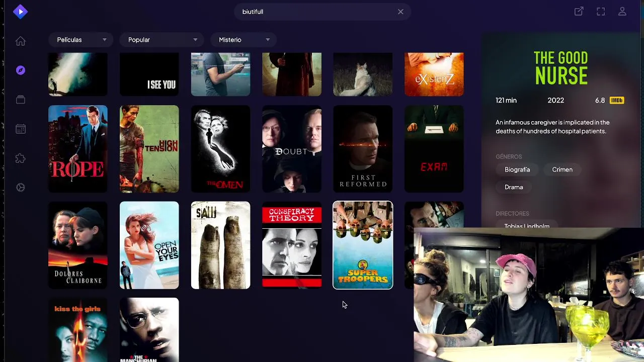Viewport: 644px width, 362px height.
Task: Open the Addons puzzle icon
Action: tap(21, 158)
